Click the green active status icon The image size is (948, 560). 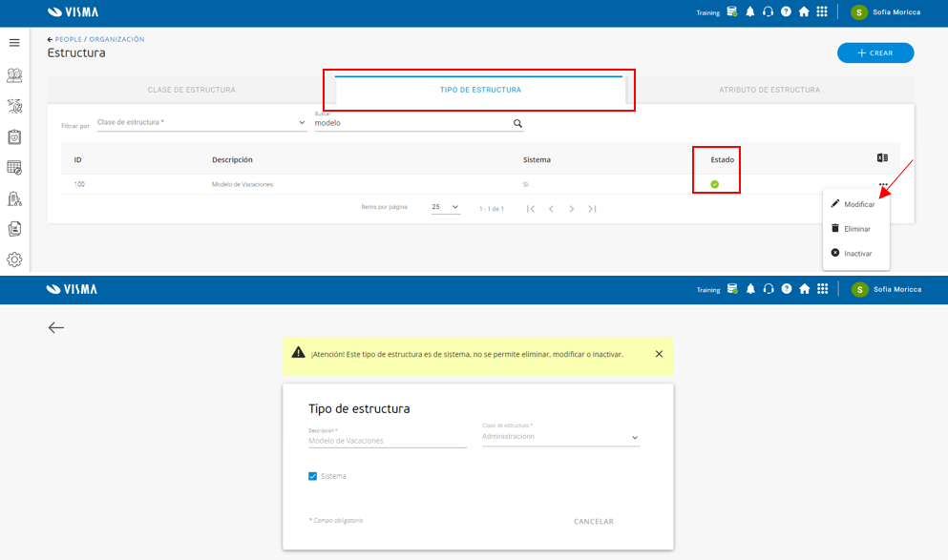click(x=715, y=184)
